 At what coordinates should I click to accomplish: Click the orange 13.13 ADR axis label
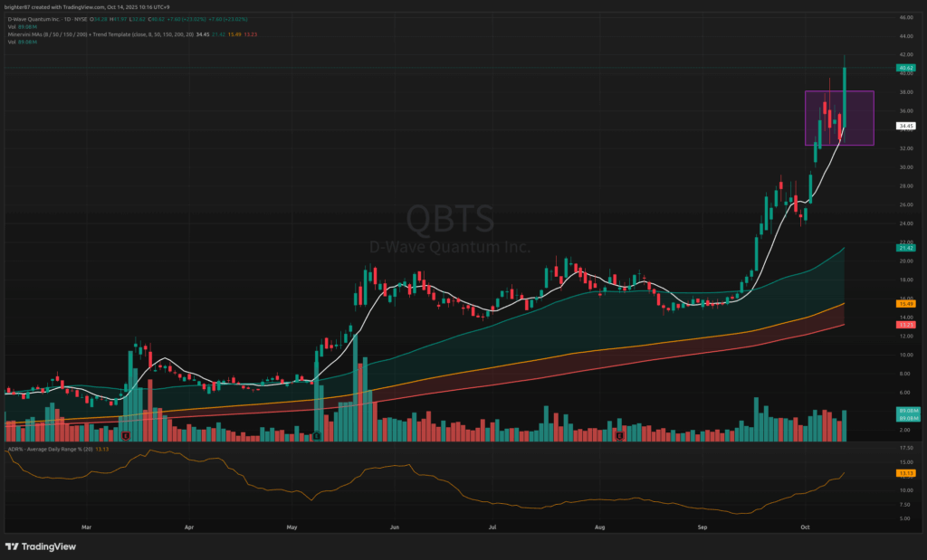(x=904, y=473)
